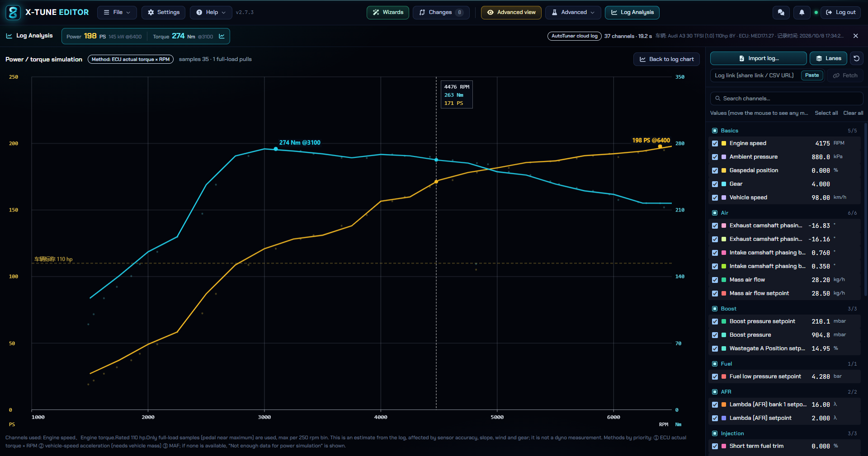Open the Help menu
Screen dimensions: 868x456
click(211, 13)
